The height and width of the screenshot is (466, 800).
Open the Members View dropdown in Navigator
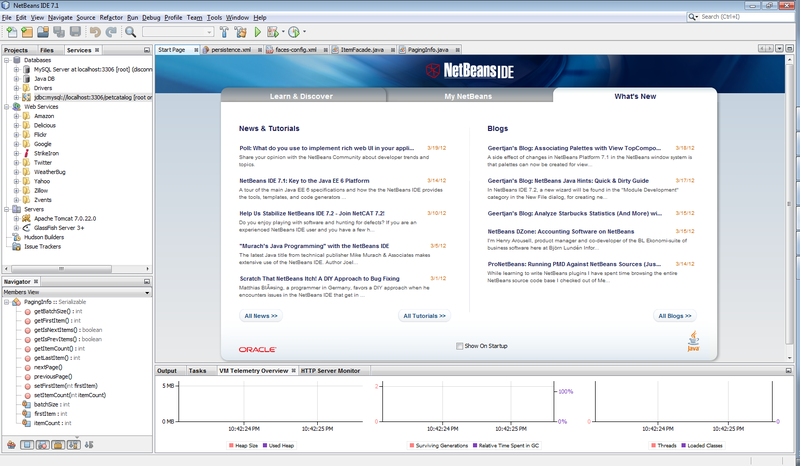(77, 292)
